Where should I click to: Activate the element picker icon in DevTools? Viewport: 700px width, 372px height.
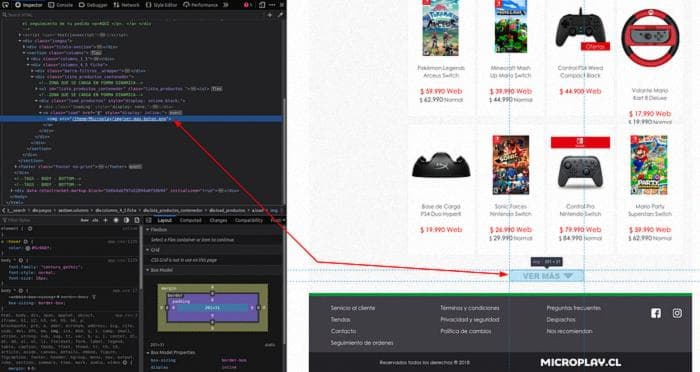pos(5,5)
